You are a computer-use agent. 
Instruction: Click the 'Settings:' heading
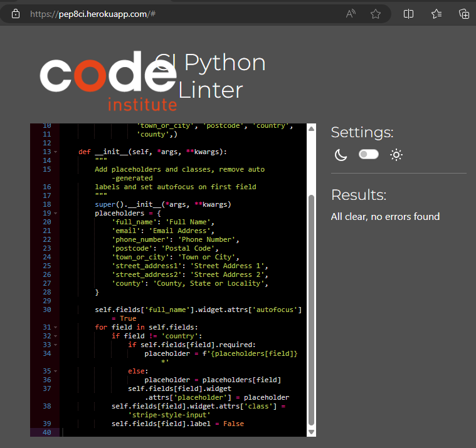362,132
